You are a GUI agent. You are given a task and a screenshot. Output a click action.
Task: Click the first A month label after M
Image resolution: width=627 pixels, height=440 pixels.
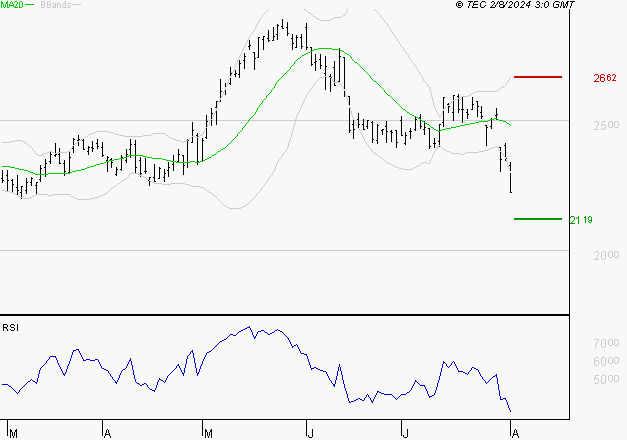[x=107, y=434]
